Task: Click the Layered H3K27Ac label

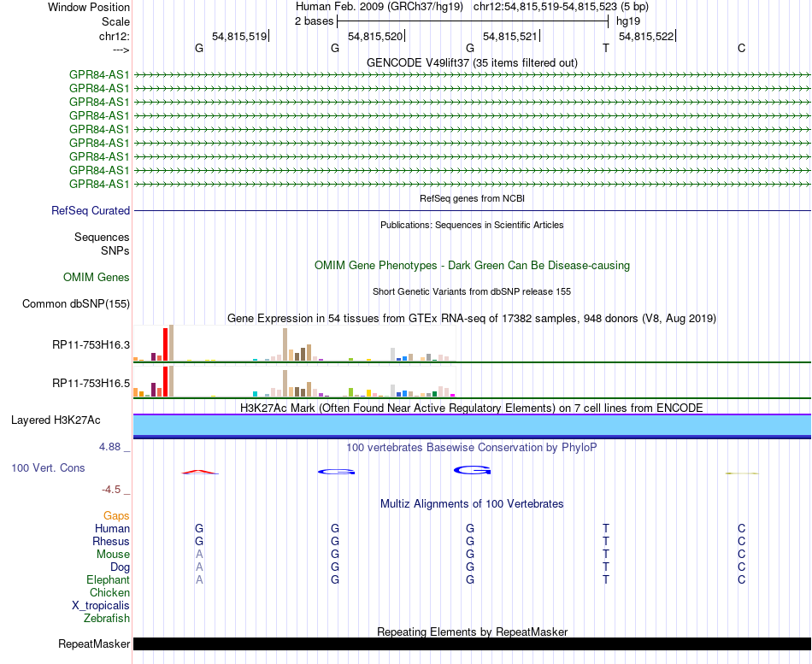Action: tap(56, 420)
